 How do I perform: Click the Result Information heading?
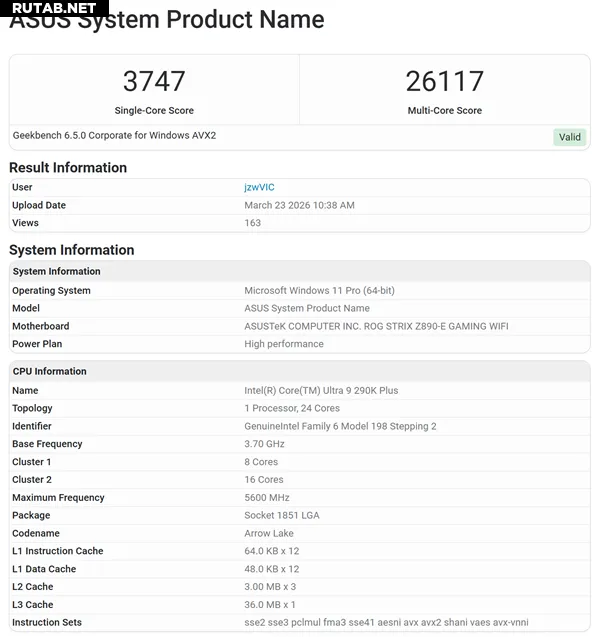[x=68, y=167]
